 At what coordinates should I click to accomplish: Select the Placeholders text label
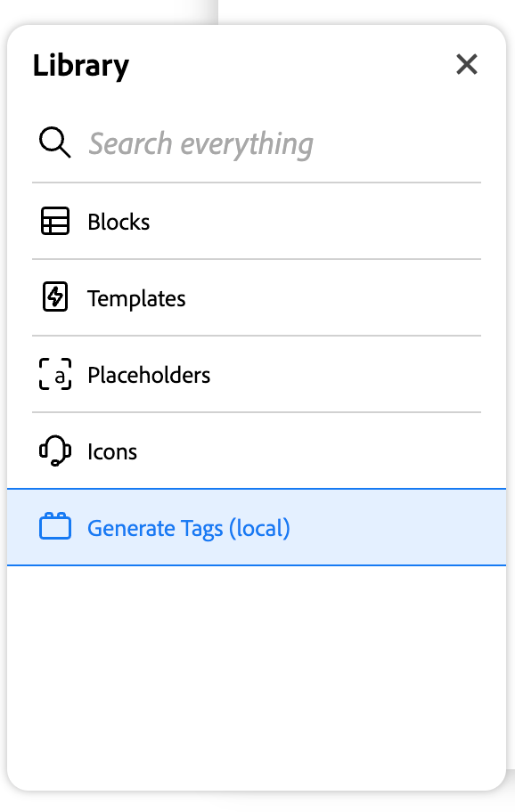(149, 375)
